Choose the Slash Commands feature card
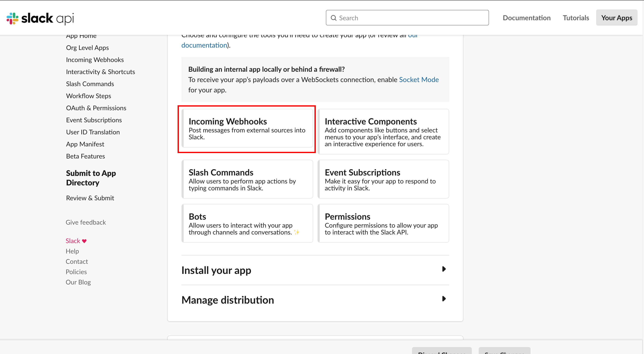The height and width of the screenshot is (354, 644). tap(247, 179)
